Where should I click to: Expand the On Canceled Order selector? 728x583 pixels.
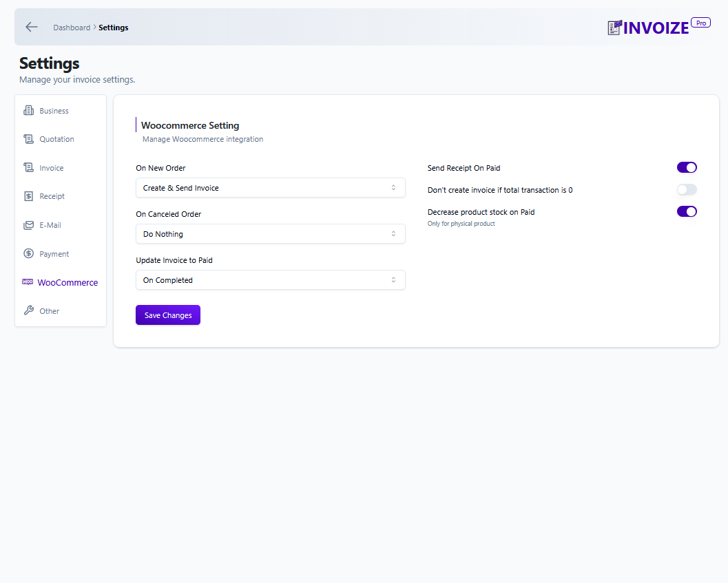(270, 233)
